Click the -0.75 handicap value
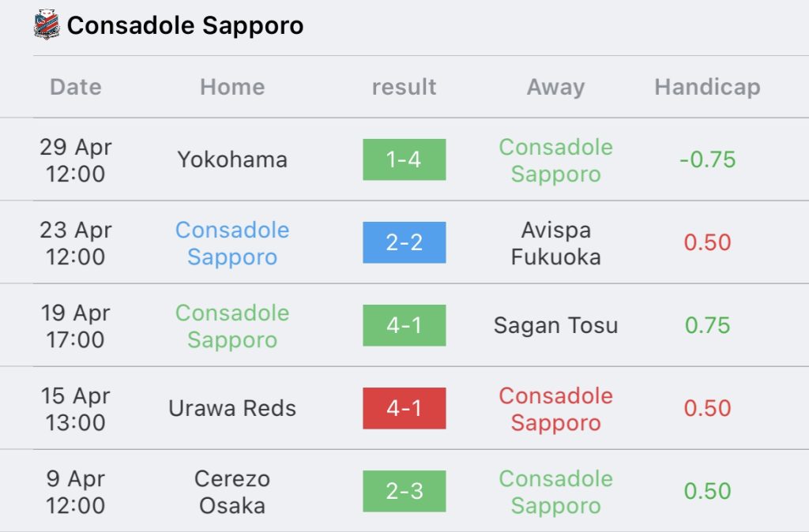809x532 pixels. click(707, 159)
